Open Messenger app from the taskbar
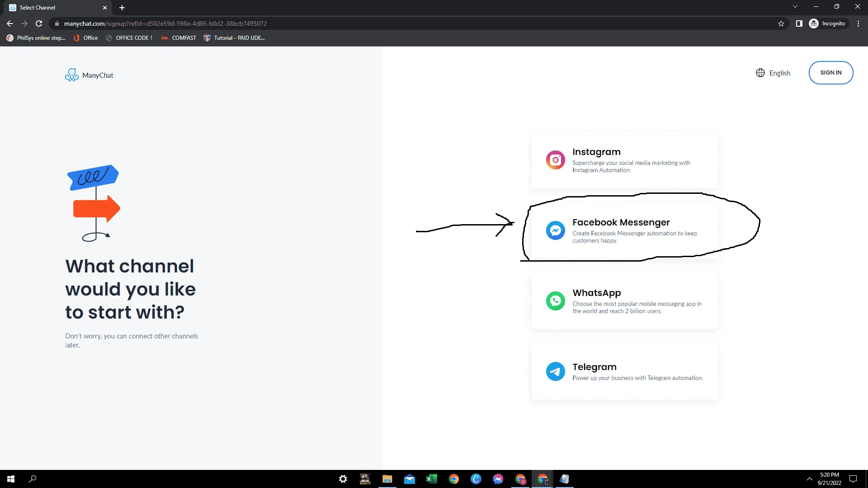The width and height of the screenshot is (868, 488). pos(498,479)
